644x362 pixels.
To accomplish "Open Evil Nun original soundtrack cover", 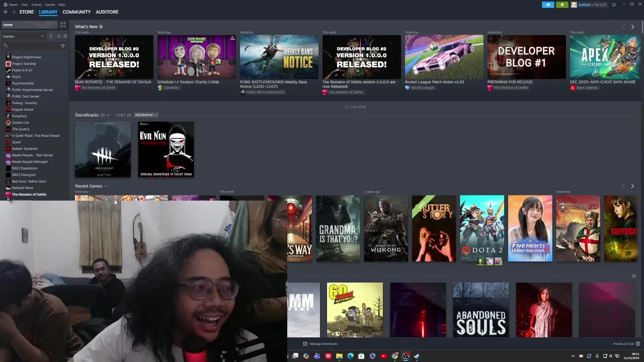I will click(166, 149).
